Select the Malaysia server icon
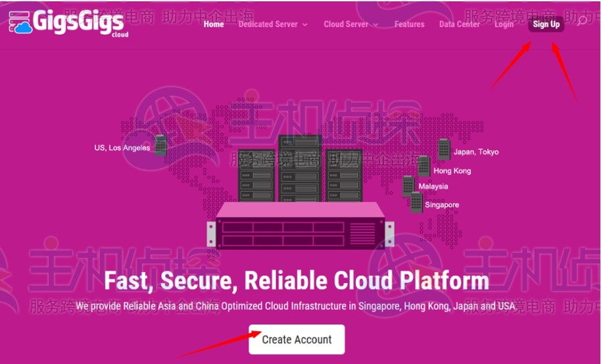Screen dimensions: 601x364 pos(408,186)
